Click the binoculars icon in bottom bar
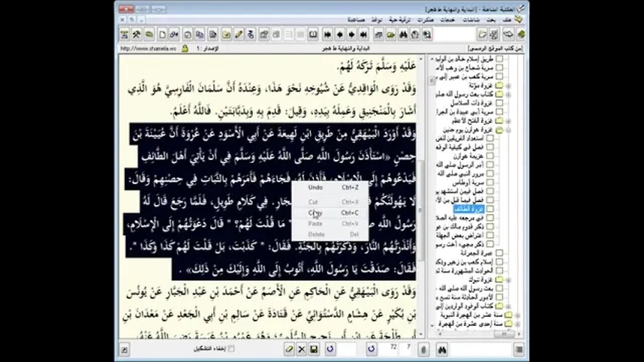This screenshot has width=644, height=362. (x=442, y=349)
